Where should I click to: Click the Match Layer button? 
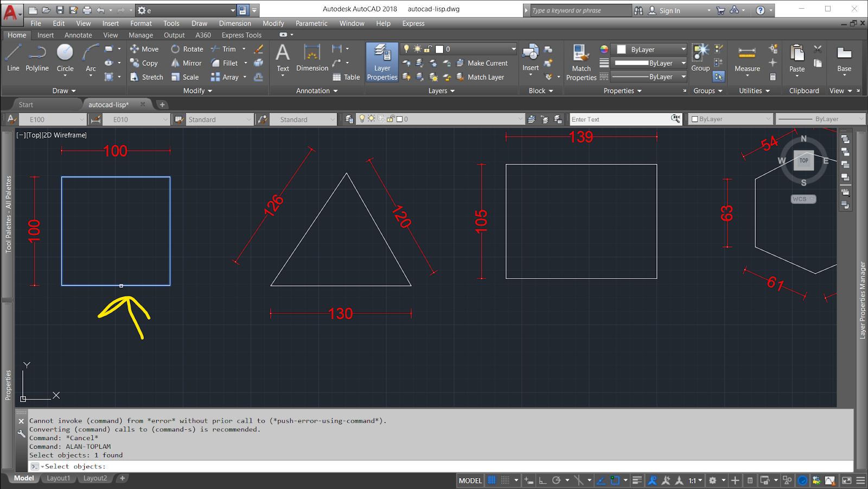[x=481, y=77]
